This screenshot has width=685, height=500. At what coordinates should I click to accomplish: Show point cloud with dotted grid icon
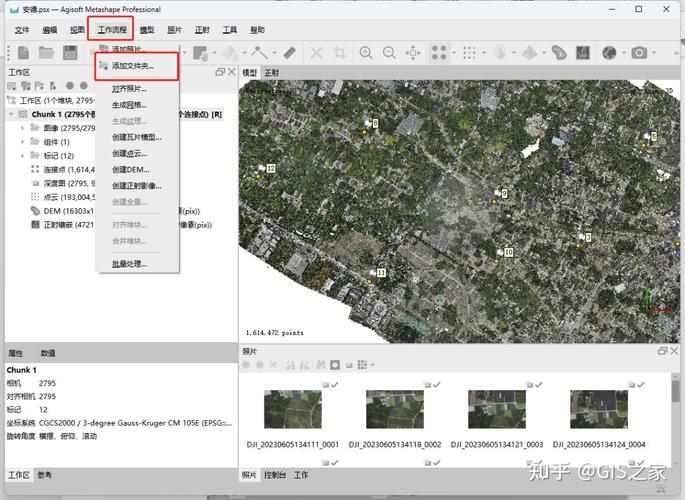[469, 53]
